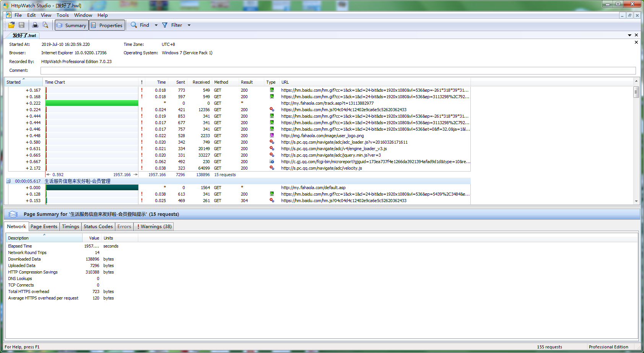This screenshot has height=353, width=644.
Task: Click the warning icon on the user_logo.png row
Action: tap(142, 136)
